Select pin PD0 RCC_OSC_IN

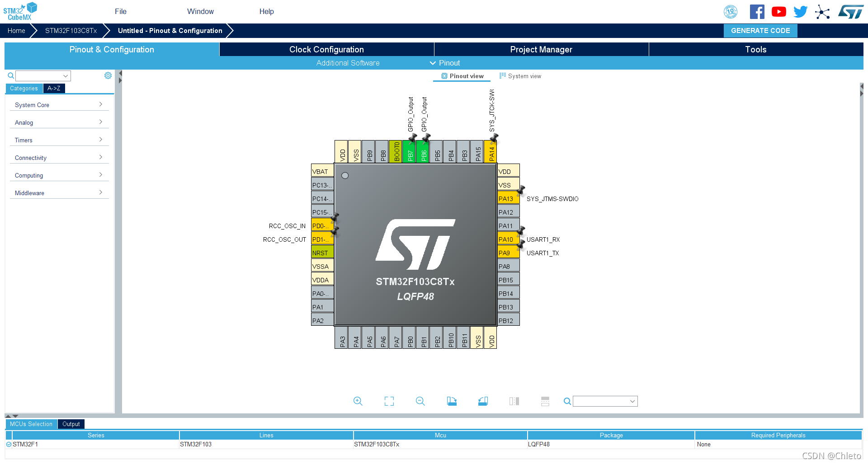[x=322, y=225]
